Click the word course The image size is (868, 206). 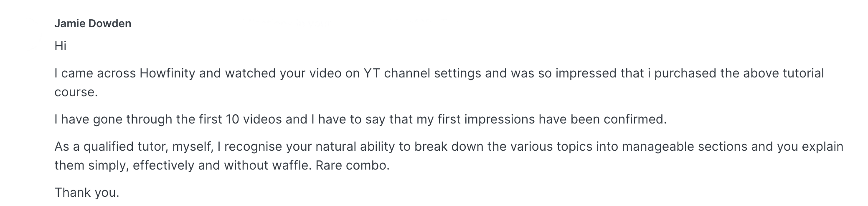coord(75,93)
